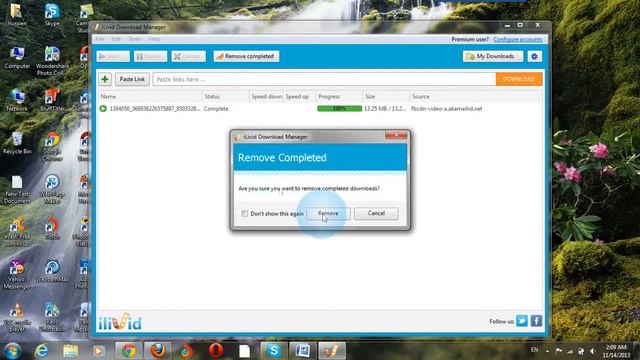640x360 pixels.
Task: Click the Start toolbar button
Action: (113, 56)
